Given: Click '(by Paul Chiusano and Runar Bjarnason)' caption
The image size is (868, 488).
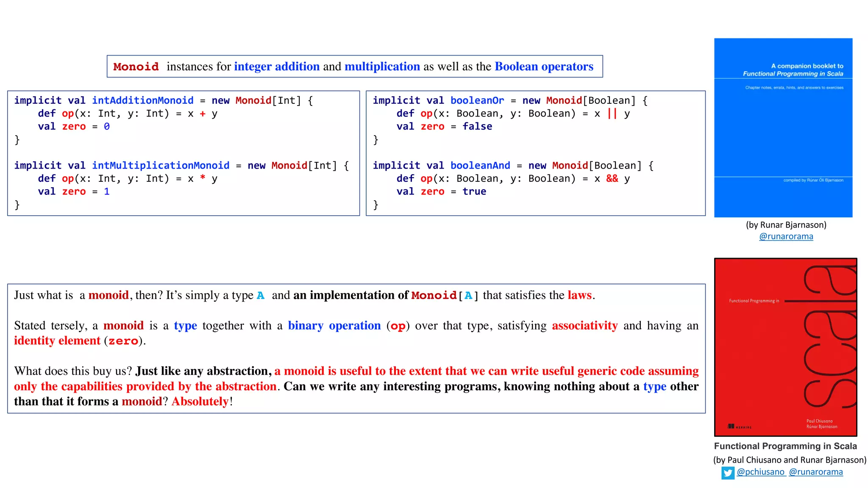Looking at the screenshot, I should tap(790, 460).
